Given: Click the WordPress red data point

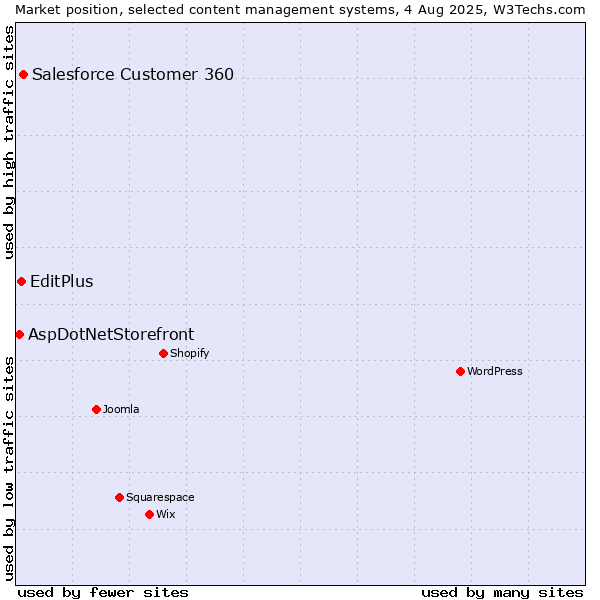Looking at the screenshot, I should point(460,372).
